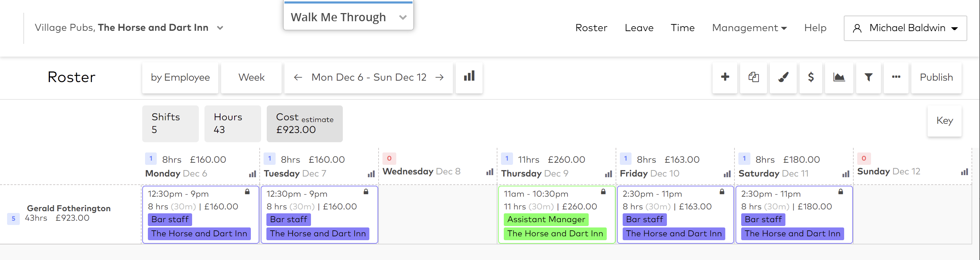Click the Publish button
This screenshot has width=980, height=260.
pyautogui.click(x=936, y=77)
